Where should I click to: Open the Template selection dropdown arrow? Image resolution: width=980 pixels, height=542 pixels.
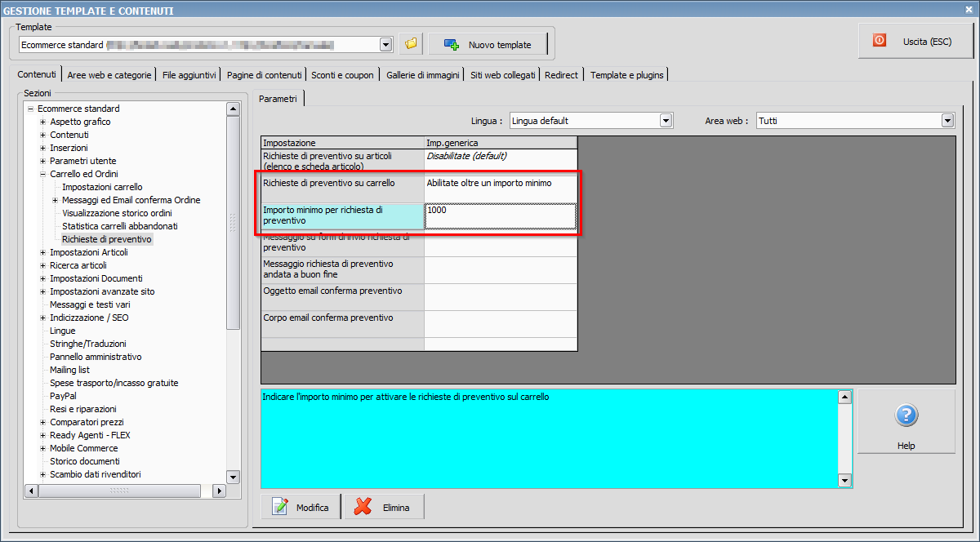pyautogui.click(x=385, y=44)
